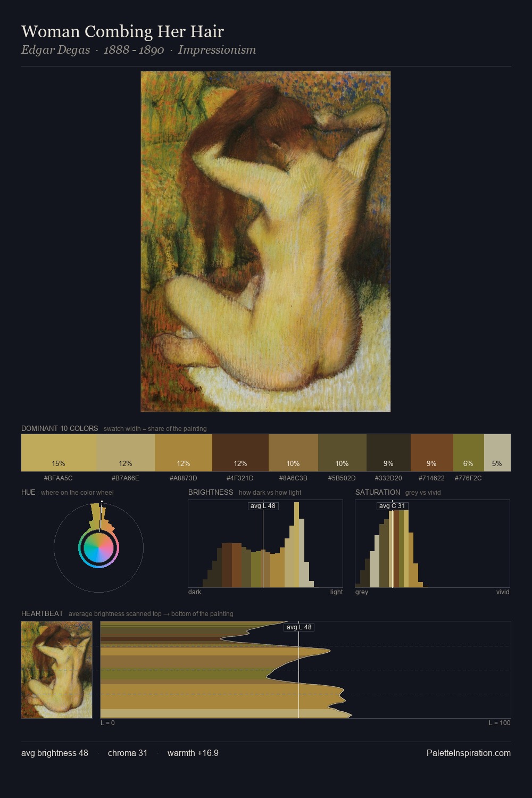Click the artist name Edgar Degas

point(55,50)
